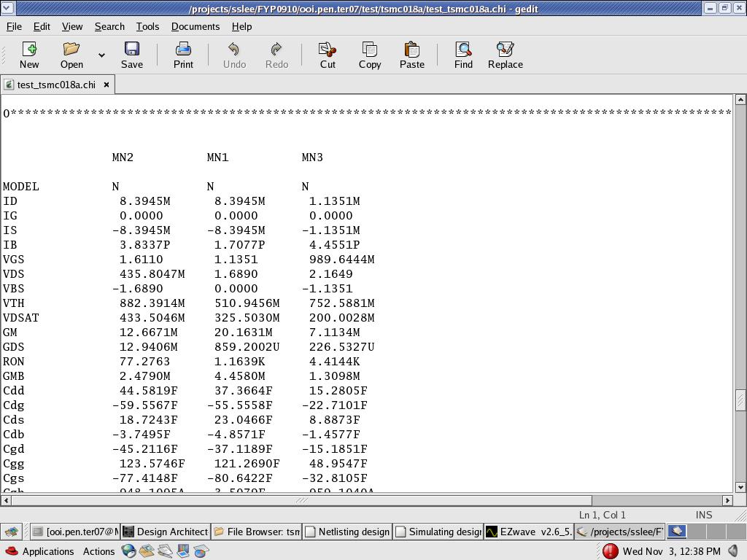Open the window menu button in title bar
747x560 pixels.
pyautogui.click(x=7, y=8)
